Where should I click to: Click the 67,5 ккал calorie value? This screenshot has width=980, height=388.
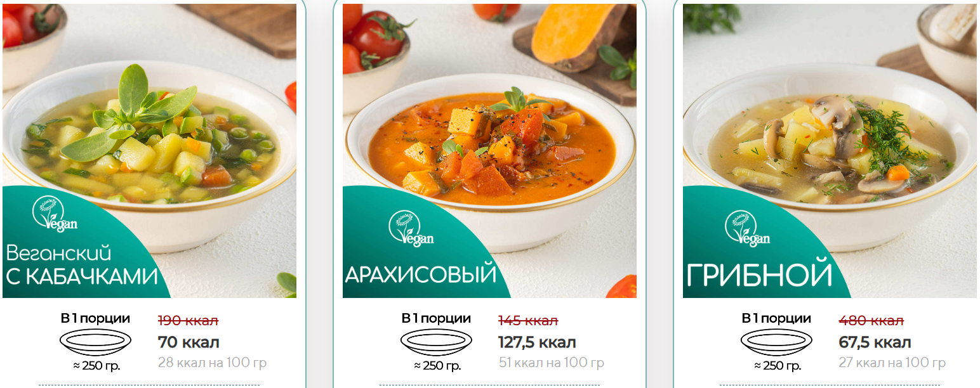click(x=875, y=343)
